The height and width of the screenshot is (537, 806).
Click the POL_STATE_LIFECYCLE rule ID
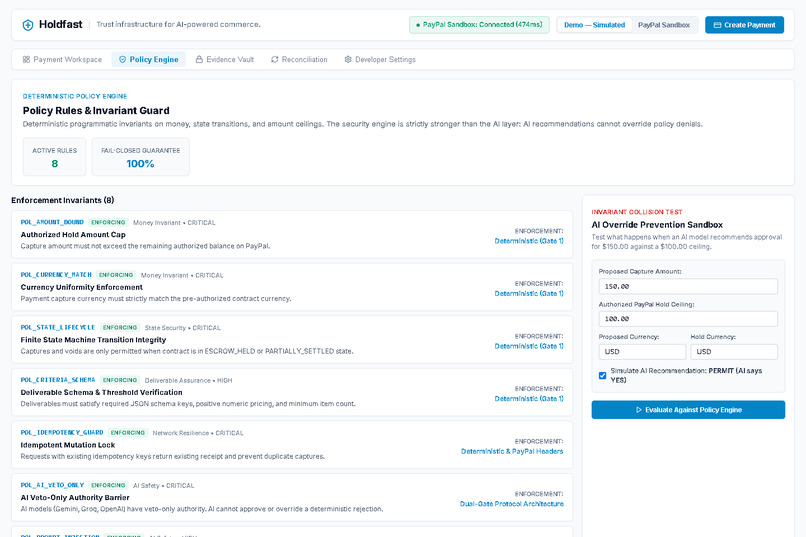click(58, 327)
